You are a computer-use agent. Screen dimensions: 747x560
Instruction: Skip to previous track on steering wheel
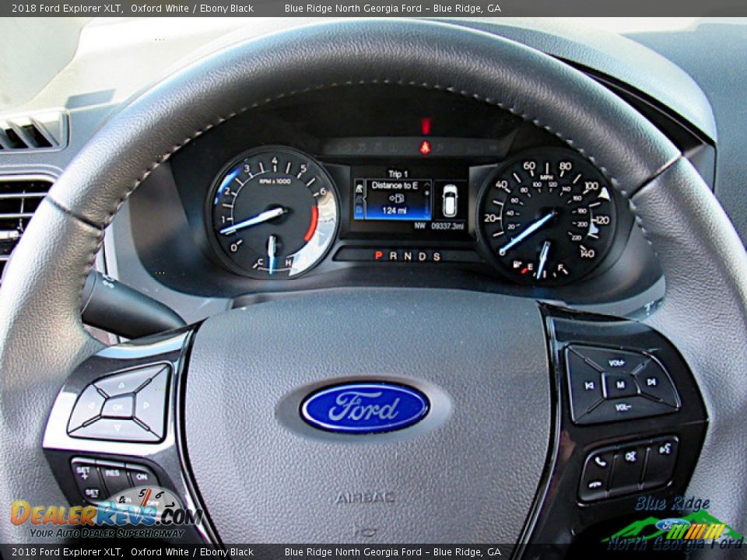coord(588,386)
